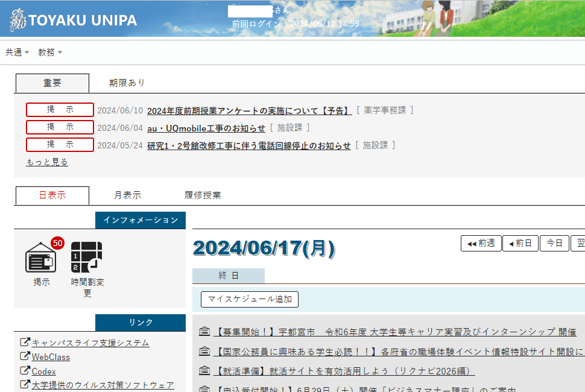Click notice icon beside 【募集開始！】宇都宮市
The width and height of the screenshot is (585, 392).
(x=204, y=331)
